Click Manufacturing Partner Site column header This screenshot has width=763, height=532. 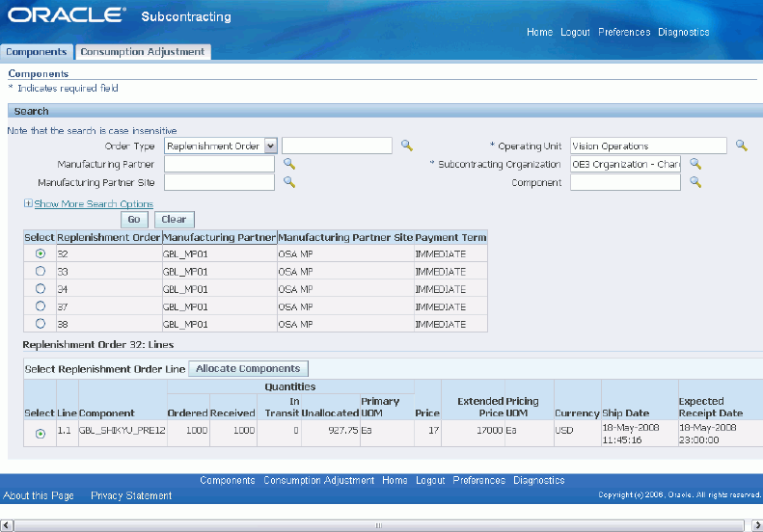click(x=345, y=237)
